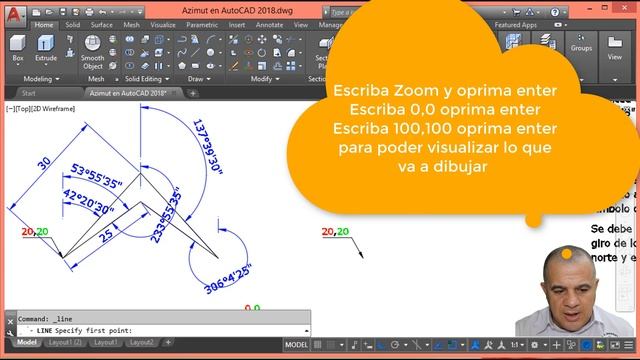Select the Ellipse draw tool
Image resolution: width=640 pixels, height=360 pixels.
pyautogui.click(x=210, y=65)
